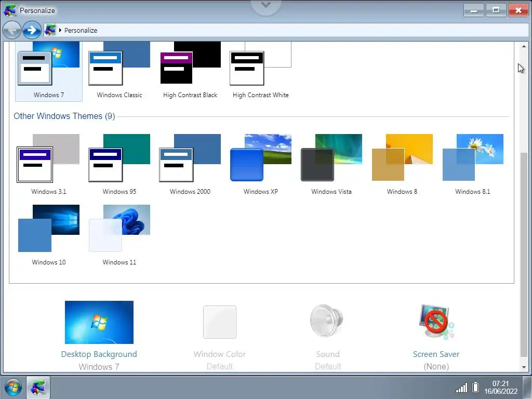Click the Screen Saver link
Viewport: 532px width, 399px height.
[x=436, y=354]
